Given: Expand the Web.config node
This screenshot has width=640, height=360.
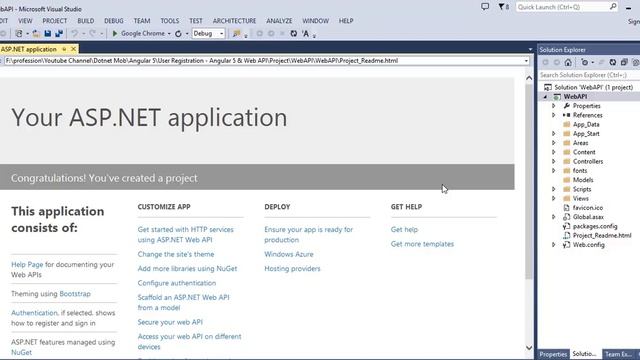Looking at the screenshot, I should 554,244.
